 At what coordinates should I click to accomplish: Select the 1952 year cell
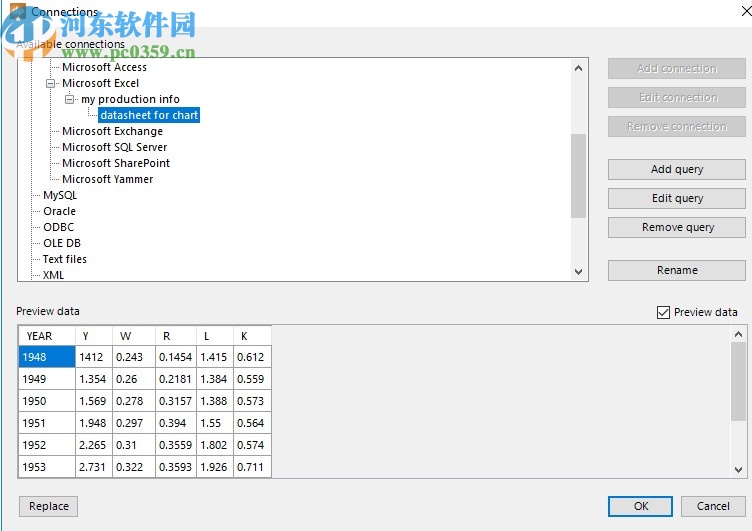(x=47, y=445)
